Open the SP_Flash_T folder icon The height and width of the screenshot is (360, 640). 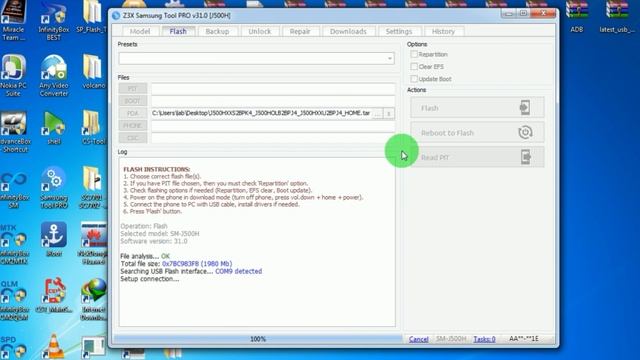pos(92,16)
